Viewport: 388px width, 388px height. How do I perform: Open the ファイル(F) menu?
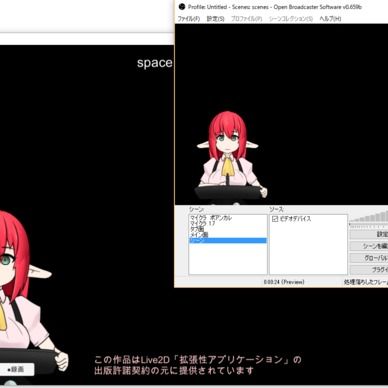(x=189, y=19)
